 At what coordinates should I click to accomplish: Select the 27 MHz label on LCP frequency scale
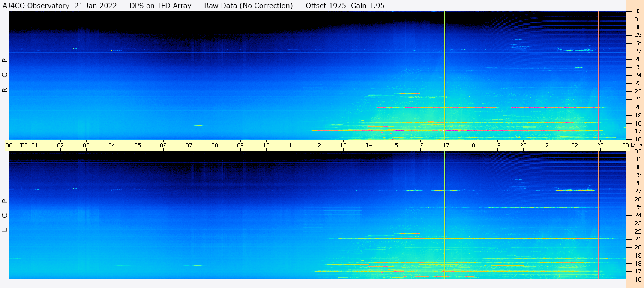tap(638, 191)
